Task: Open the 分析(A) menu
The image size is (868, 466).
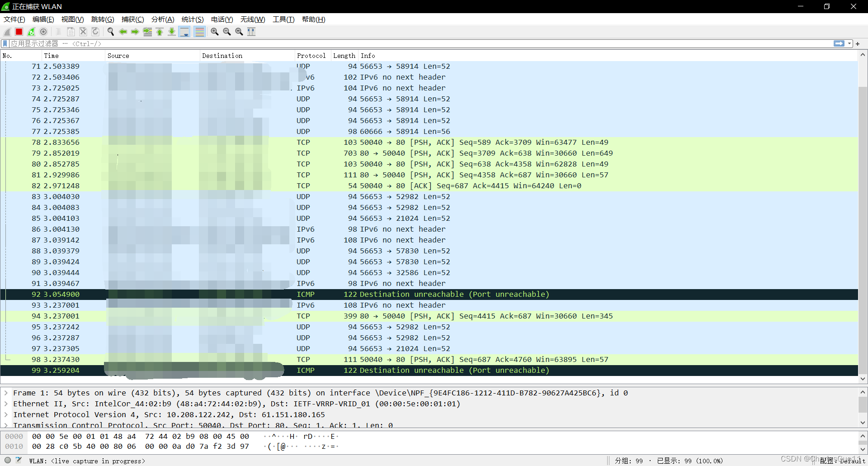Action: 163,19
